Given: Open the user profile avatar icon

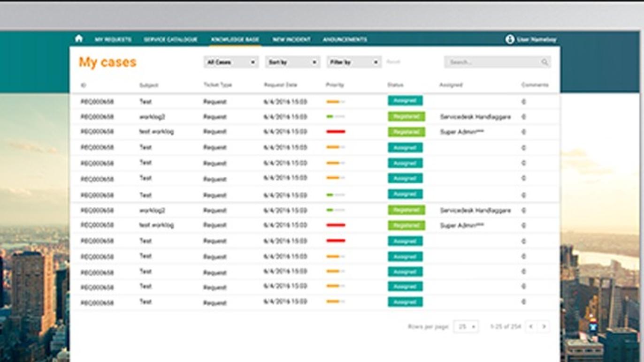Looking at the screenshot, I should pyautogui.click(x=510, y=39).
